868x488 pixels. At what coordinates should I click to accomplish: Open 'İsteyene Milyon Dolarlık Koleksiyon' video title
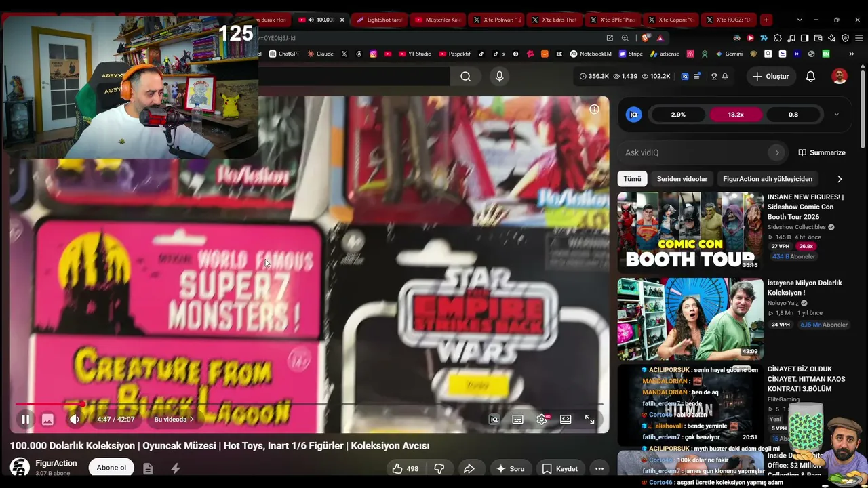click(x=805, y=288)
